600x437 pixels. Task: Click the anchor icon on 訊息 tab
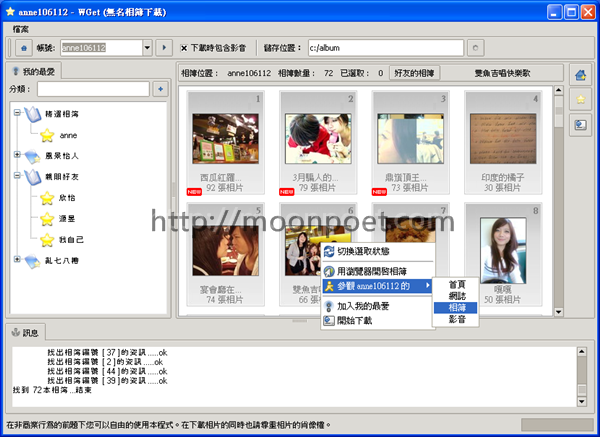(16, 332)
